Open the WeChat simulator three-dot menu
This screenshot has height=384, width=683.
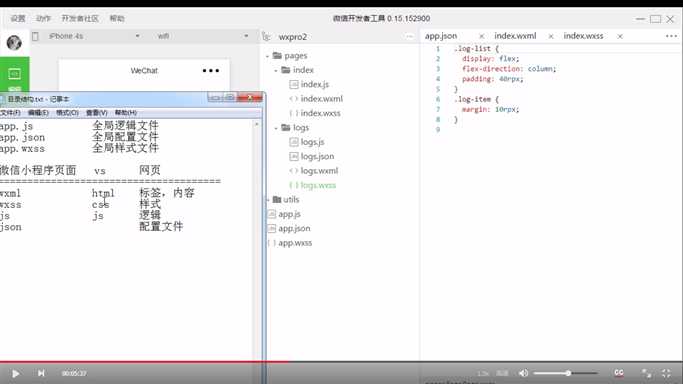click(211, 71)
